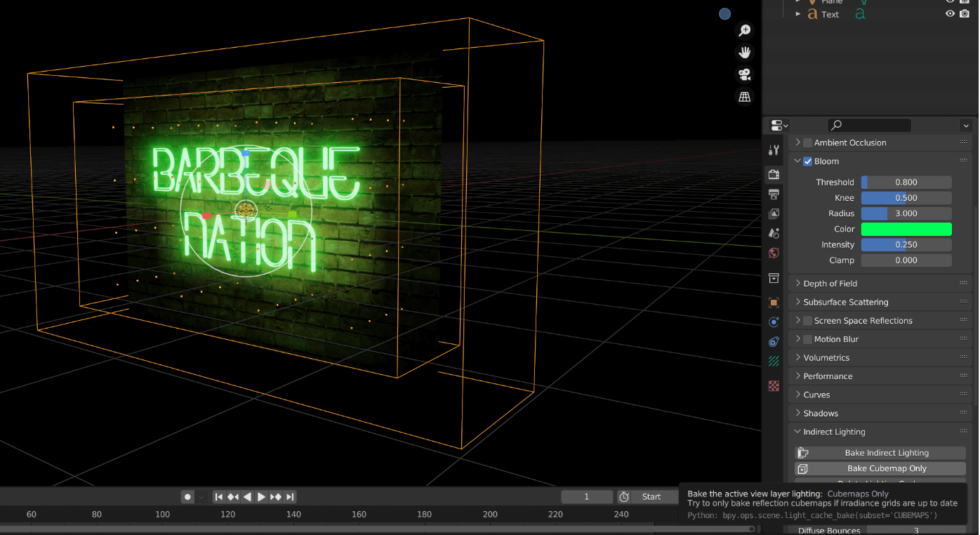Open the auto keying options dropdown
This screenshot has width=980, height=535.
tap(201, 497)
